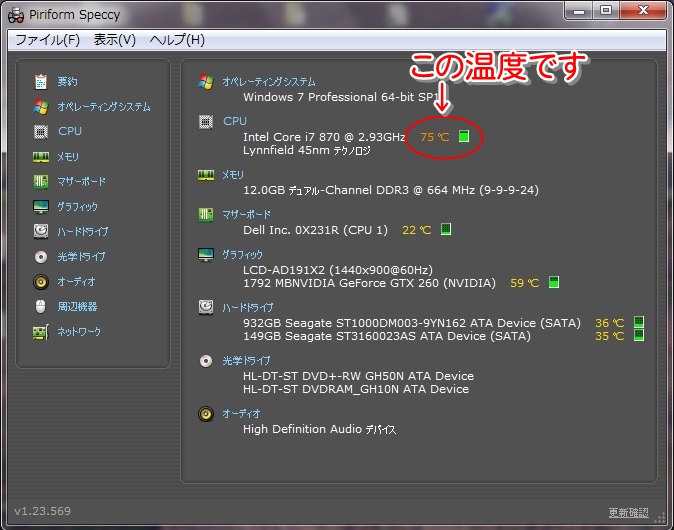Select 周辺機器 label in the sidebar
This screenshot has width=674, height=530.
click(77, 306)
